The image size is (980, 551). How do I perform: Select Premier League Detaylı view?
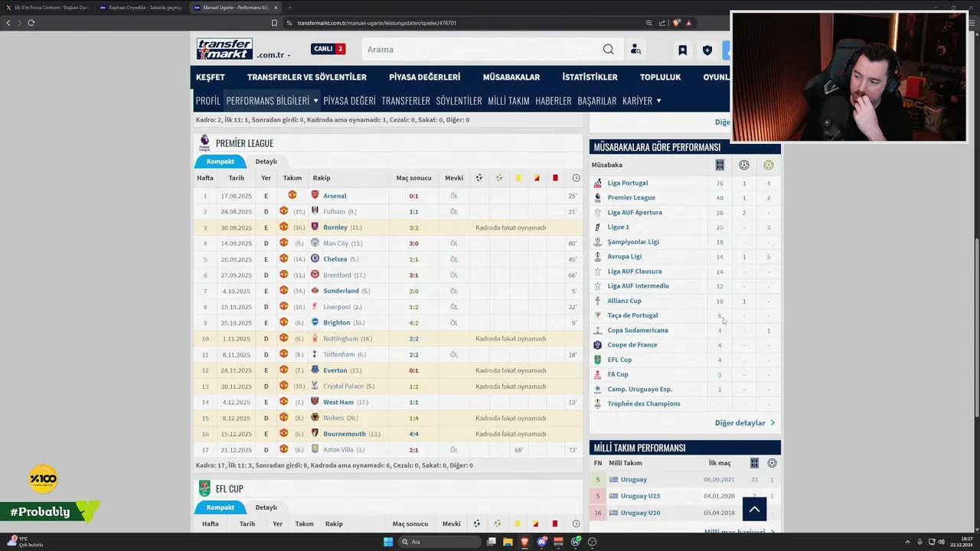[x=266, y=161]
